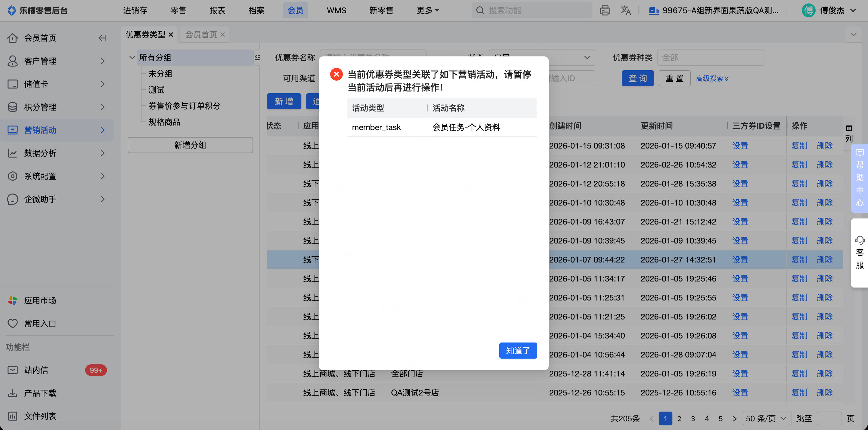The height and width of the screenshot is (430, 868).
Task: Select the 券售价参与订单积分 group
Action: pyautogui.click(x=184, y=106)
